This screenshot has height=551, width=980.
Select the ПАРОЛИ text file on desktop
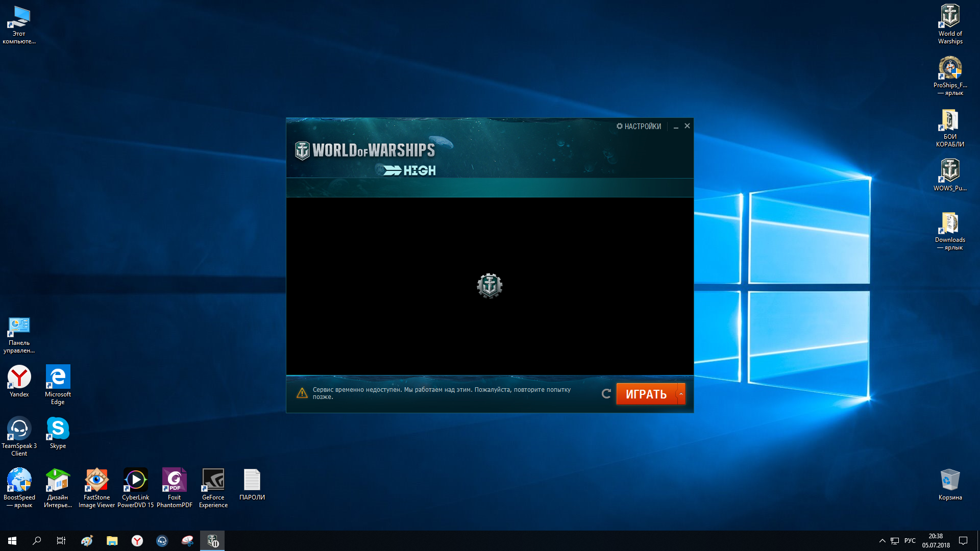[252, 485]
